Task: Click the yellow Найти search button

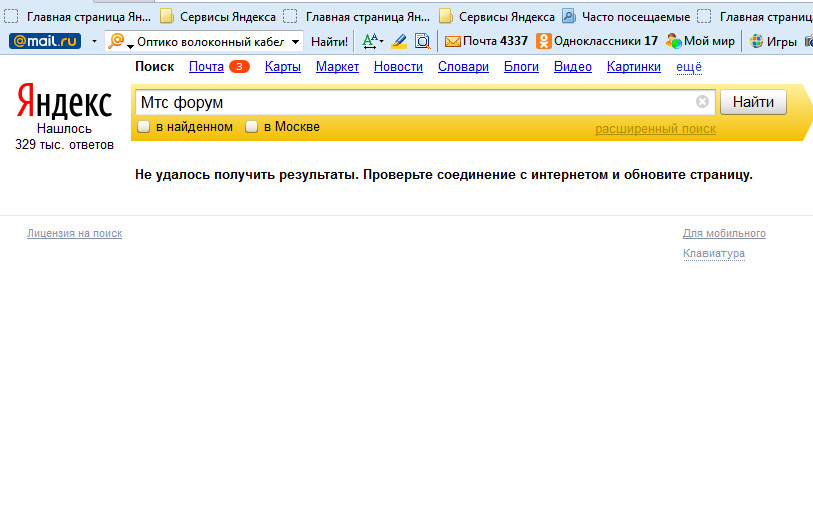Action: [753, 102]
